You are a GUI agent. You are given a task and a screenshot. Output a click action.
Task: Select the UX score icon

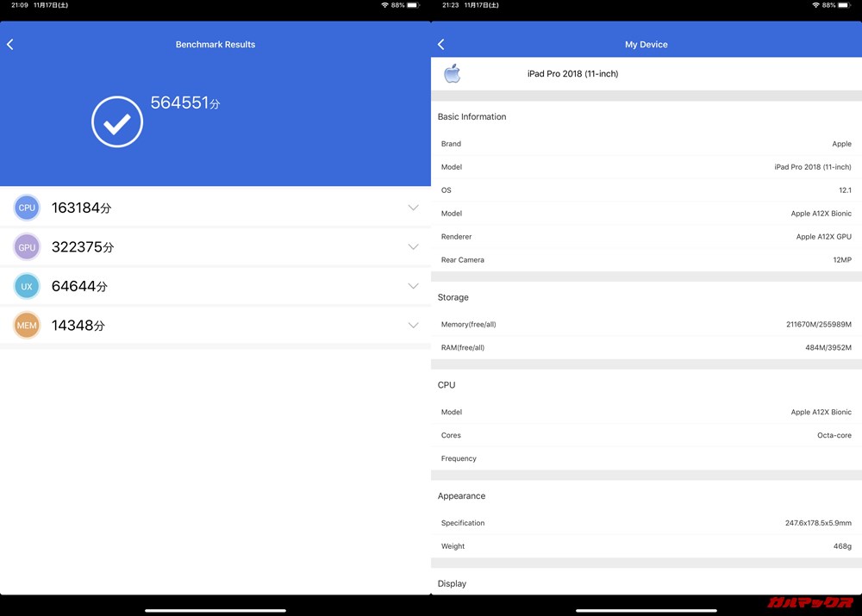click(x=27, y=286)
